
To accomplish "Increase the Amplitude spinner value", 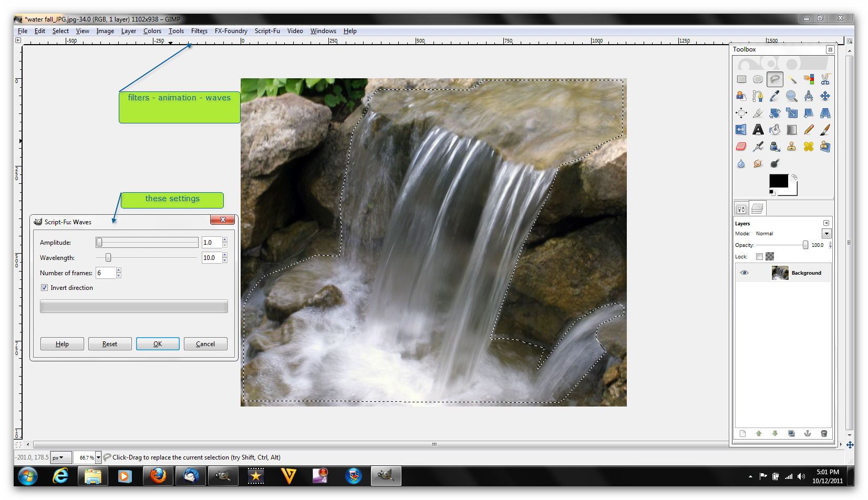I will click(x=225, y=239).
